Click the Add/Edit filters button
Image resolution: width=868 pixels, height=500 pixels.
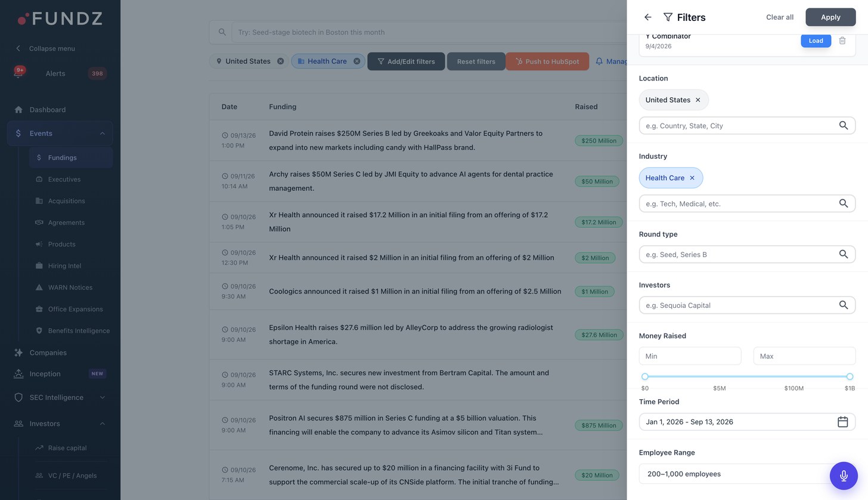coord(406,61)
